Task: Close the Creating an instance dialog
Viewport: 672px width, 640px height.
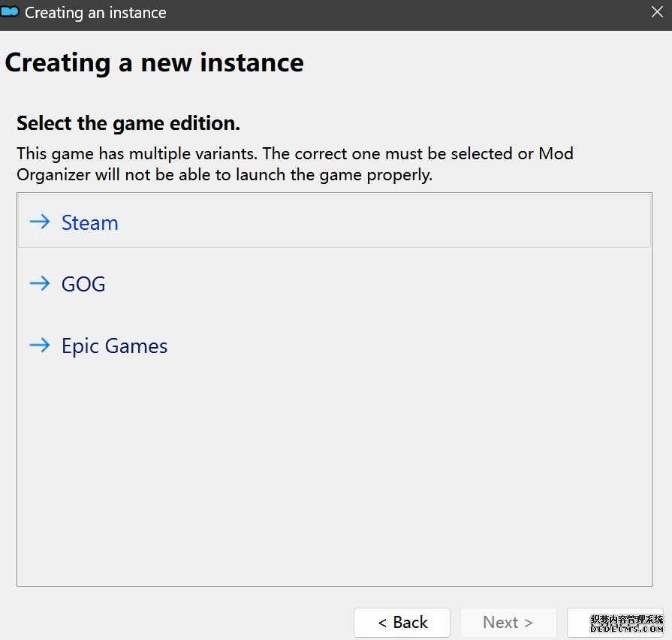Action: click(x=657, y=13)
